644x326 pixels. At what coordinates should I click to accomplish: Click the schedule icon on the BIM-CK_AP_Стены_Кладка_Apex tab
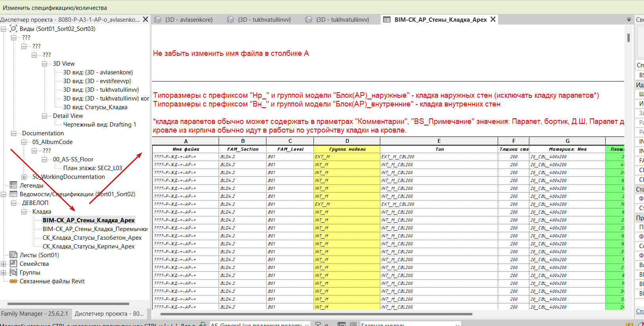point(387,19)
